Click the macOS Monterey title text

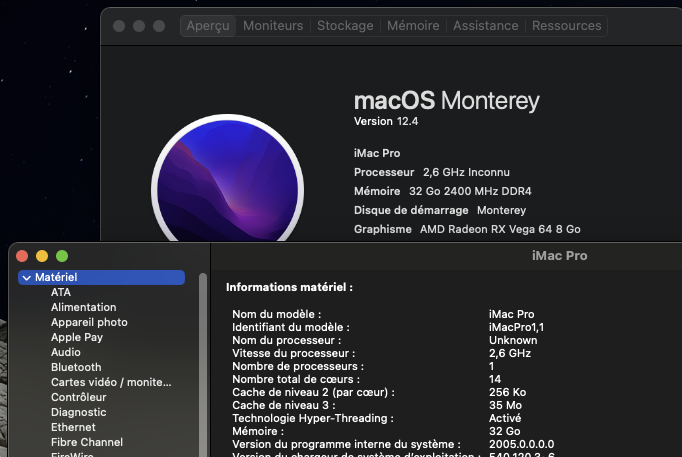[x=447, y=101]
